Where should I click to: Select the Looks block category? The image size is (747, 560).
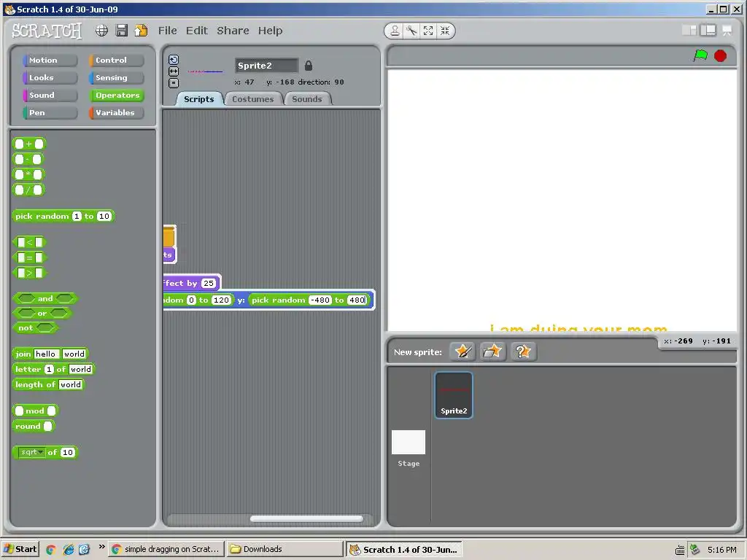coord(50,77)
